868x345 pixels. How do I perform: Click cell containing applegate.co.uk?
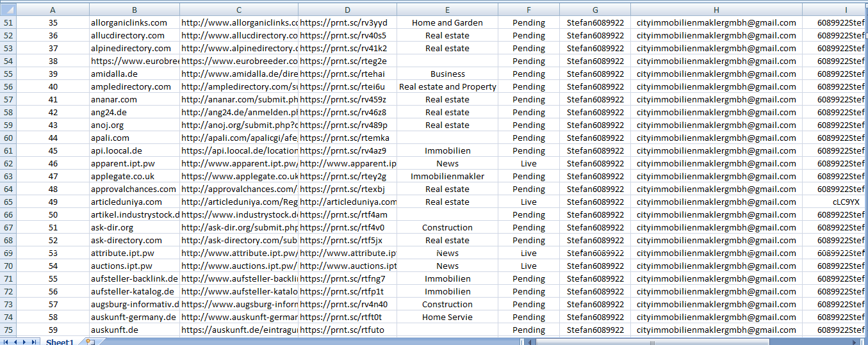[x=135, y=176]
